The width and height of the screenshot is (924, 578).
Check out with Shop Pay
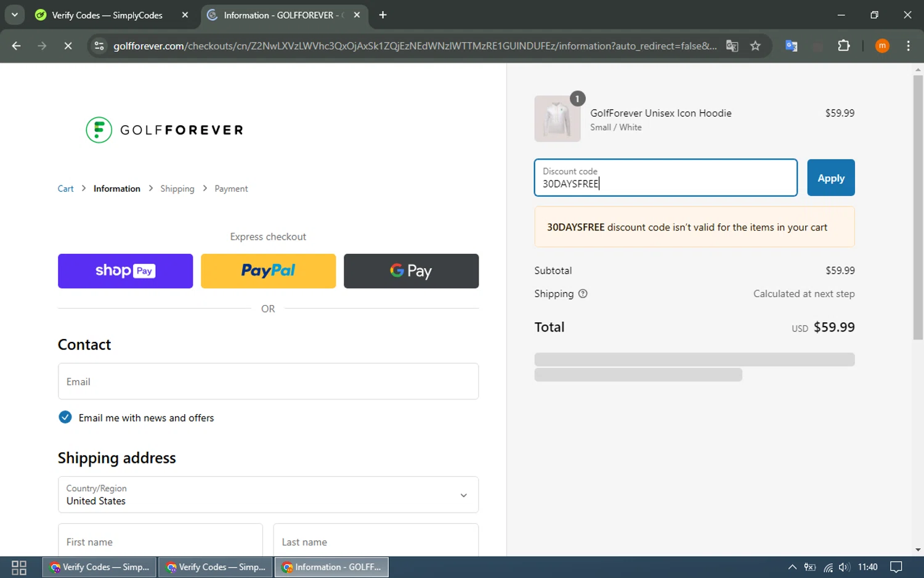(125, 271)
